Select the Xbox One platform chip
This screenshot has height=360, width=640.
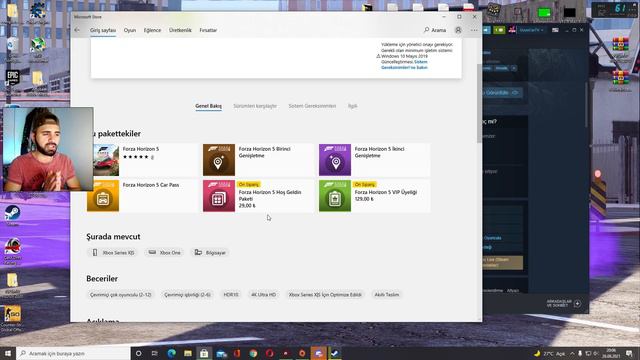[164, 253]
